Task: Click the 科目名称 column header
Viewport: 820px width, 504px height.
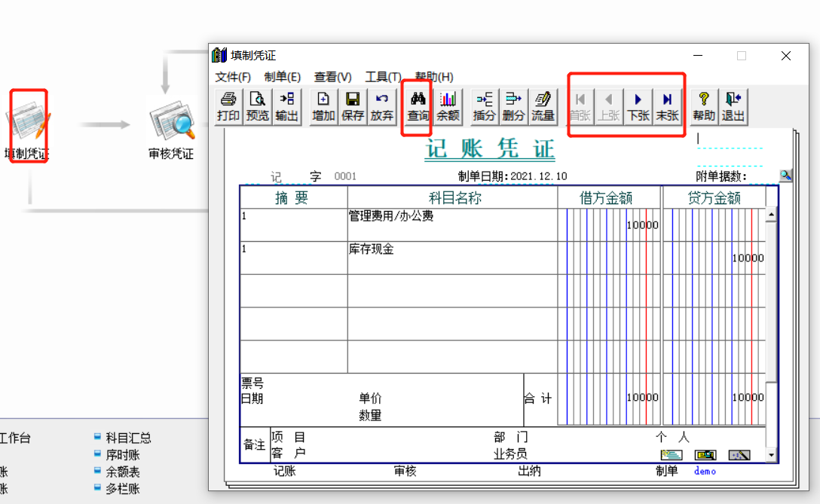Action: click(x=454, y=197)
